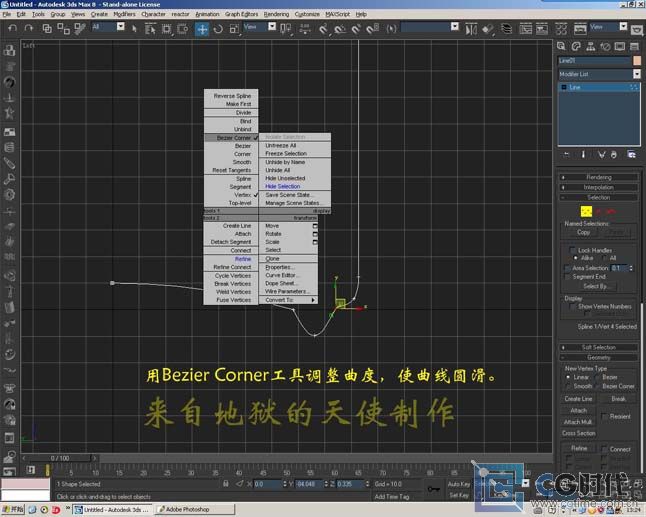
Task: Click Configure Modifier Sets icon
Action: click(x=631, y=154)
